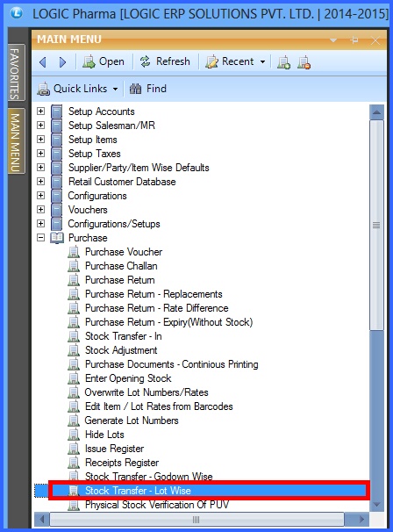Click the Find binoculars icon
The width and height of the screenshot is (393, 532).
(x=136, y=89)
